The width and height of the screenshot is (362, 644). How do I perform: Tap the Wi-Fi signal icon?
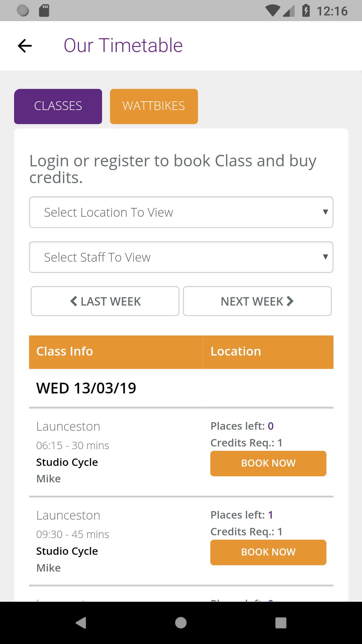point(273,11)
